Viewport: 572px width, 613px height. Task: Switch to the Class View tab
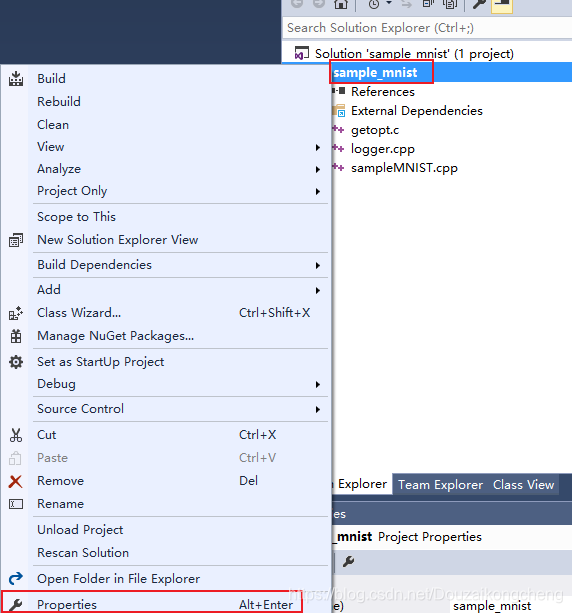[523, 485]
